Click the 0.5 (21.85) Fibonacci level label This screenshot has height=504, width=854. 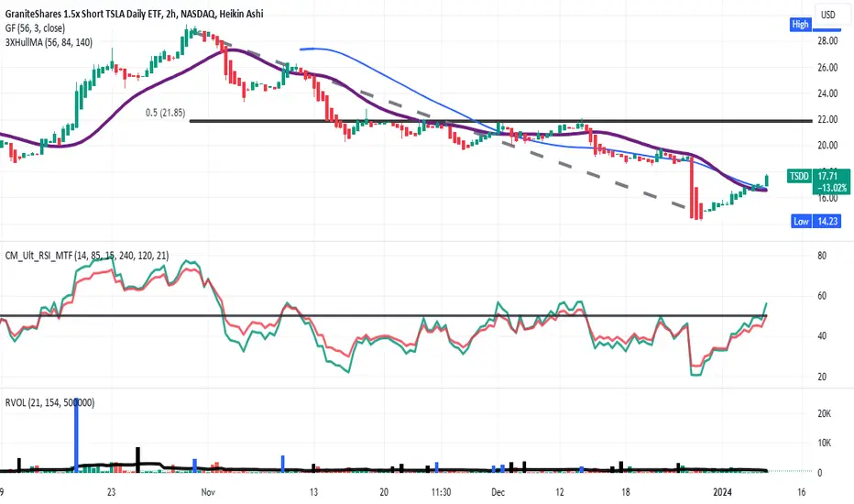click(165, 113)
